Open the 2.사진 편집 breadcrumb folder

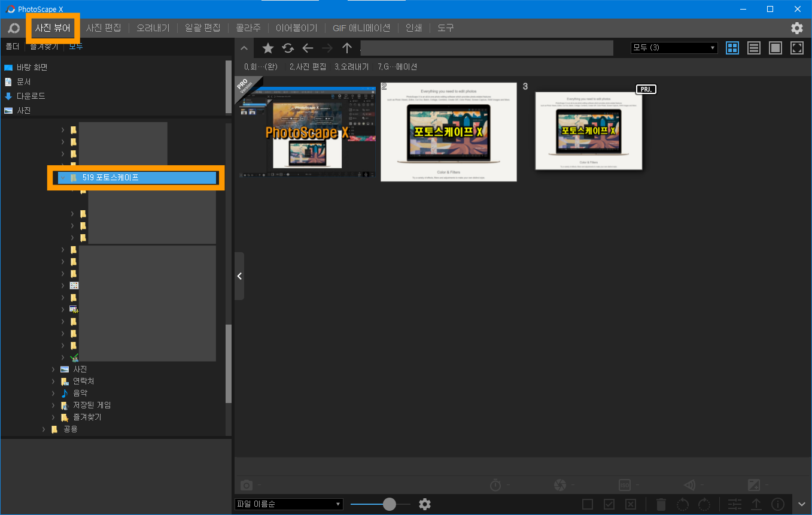click(x=308, y=67)
